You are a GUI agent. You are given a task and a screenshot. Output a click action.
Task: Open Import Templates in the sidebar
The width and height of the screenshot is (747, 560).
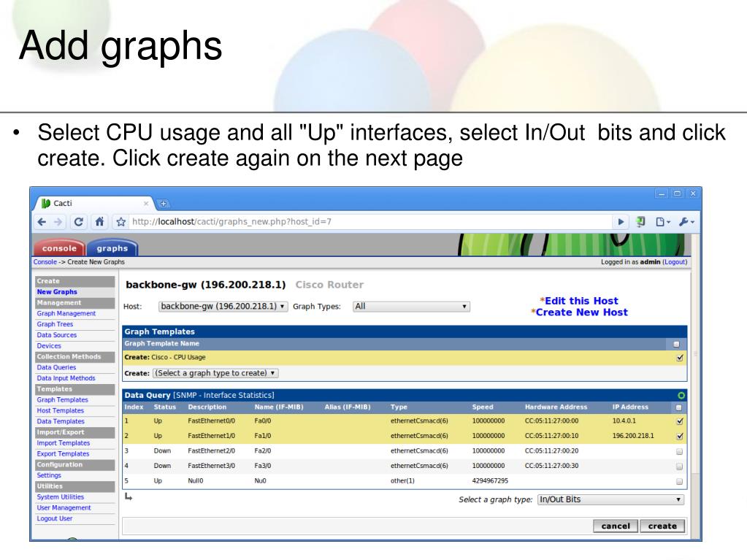[x=64, y=443]
